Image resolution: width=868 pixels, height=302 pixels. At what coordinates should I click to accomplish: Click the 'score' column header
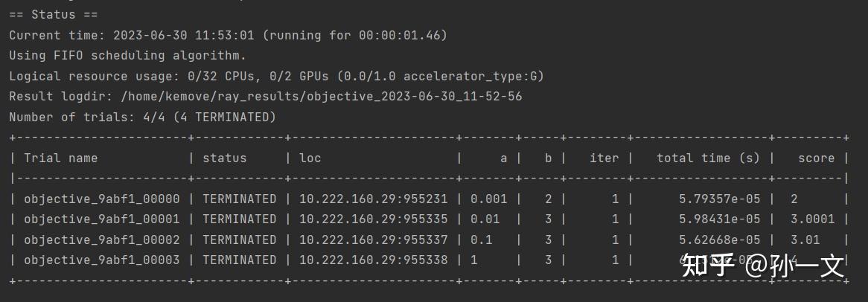pos(816,158)
